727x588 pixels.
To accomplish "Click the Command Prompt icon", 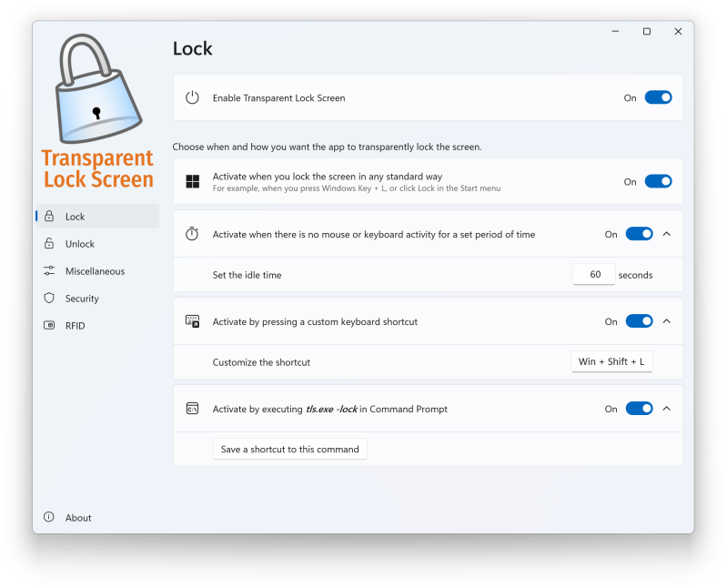I will tap(192, 409).
